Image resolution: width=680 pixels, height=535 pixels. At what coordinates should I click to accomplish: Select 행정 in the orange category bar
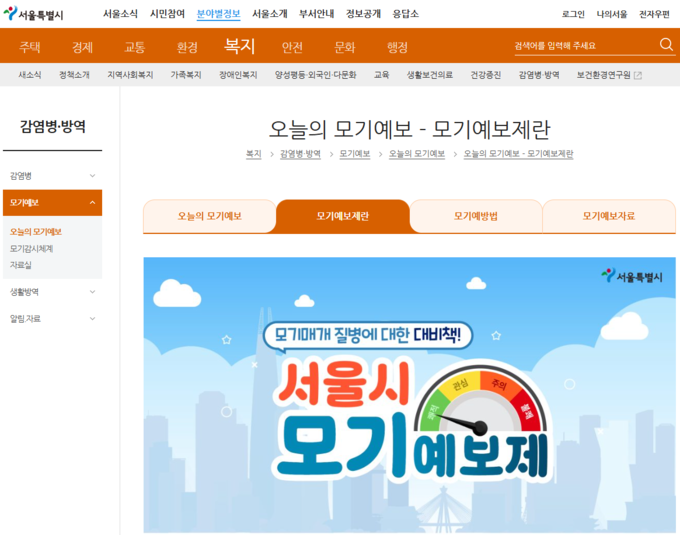397,47
